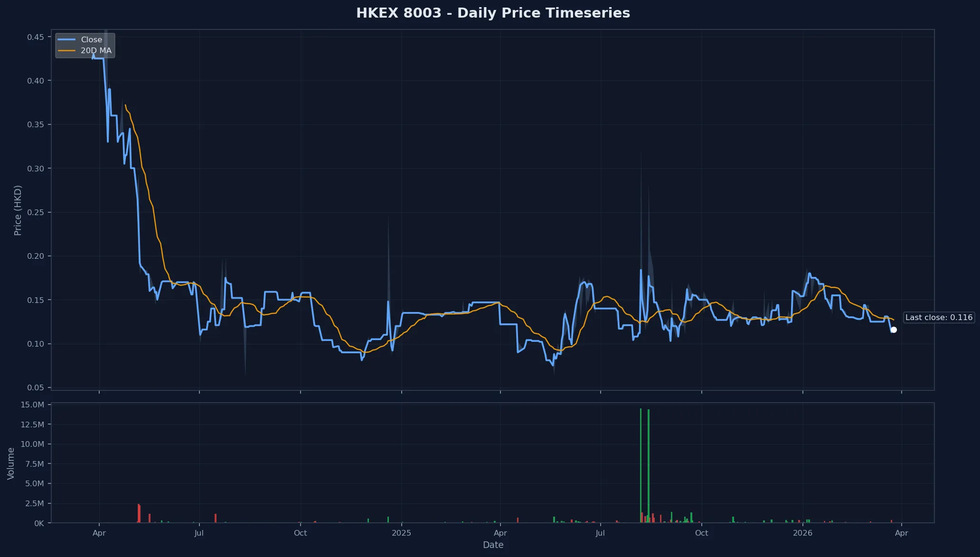The image size is (980, 557).
Task: Select the white last-close marker dot
Action: click(x=894, y=330)
